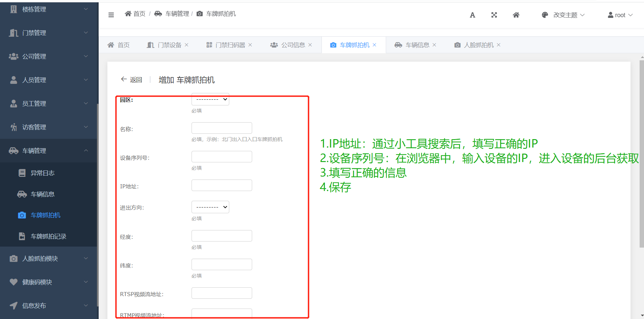Open 异常日志 in the sidebar
Viewport: 644px width, 319px height.
point(42,173)
